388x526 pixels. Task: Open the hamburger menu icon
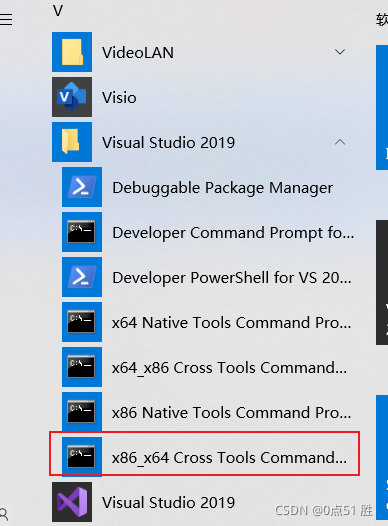coord(6,19)
